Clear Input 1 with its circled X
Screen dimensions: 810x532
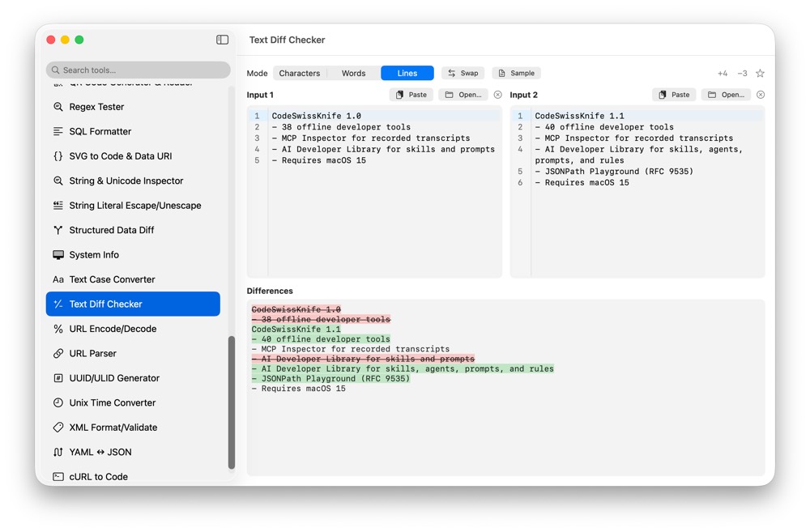497,95
